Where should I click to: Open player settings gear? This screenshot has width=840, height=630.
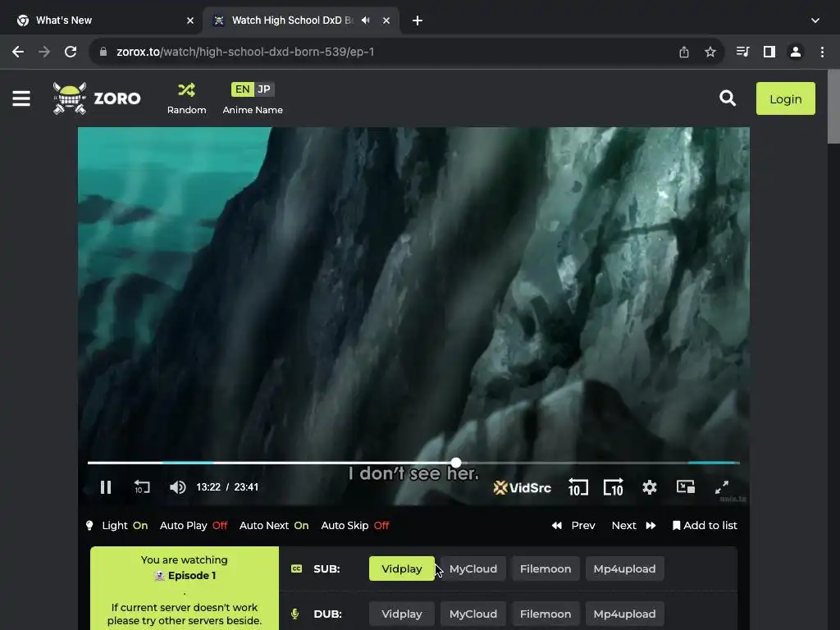[x=650, y=487]
